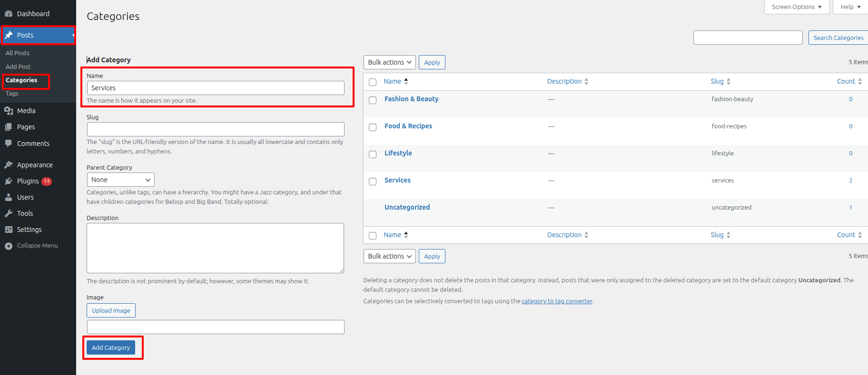Focus the Slug text input field
Viewport: 868px width, 375px height.
216,129
